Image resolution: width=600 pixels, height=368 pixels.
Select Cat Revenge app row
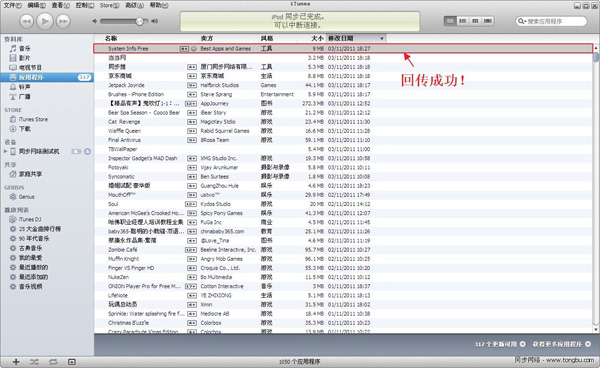point(343,122)
